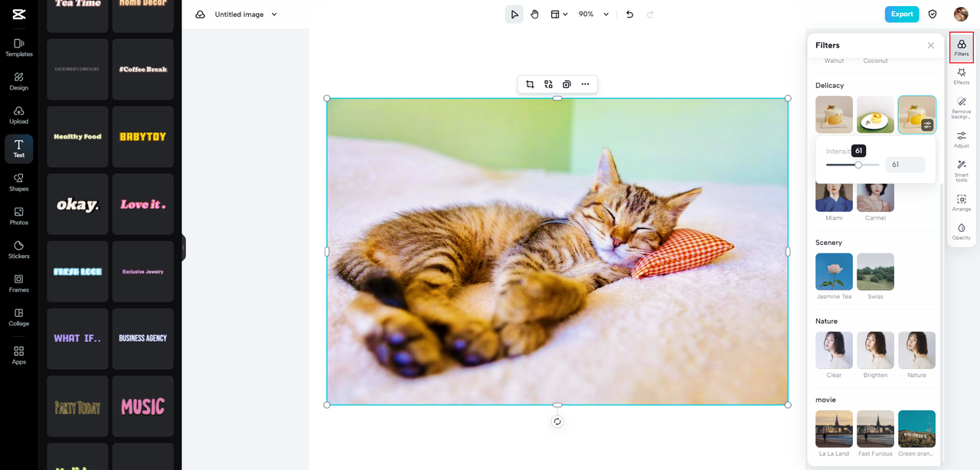Open the Upload sidebar panel
This screenshot has width=980, height=470.
point(18,115)
